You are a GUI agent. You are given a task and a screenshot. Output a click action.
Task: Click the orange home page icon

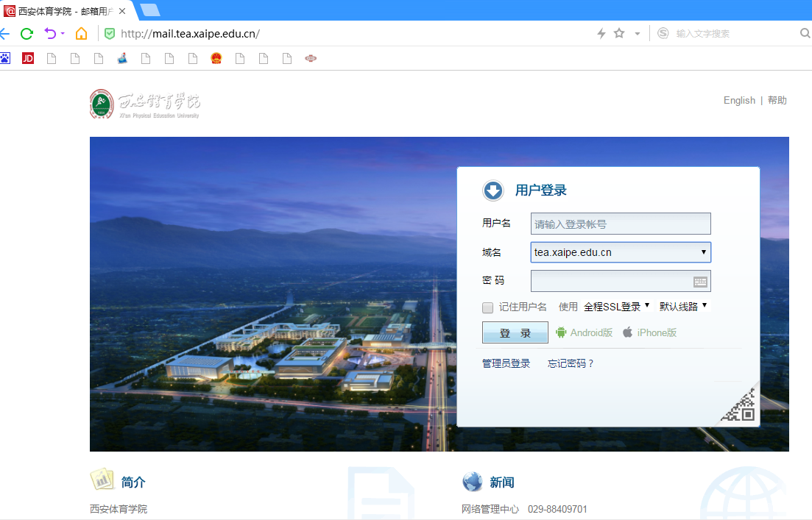81,33
